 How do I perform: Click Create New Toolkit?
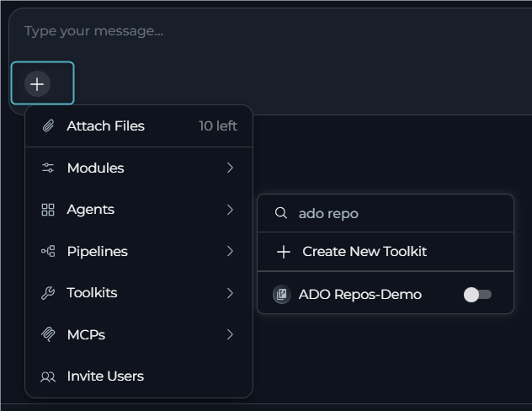coord(386,252)
